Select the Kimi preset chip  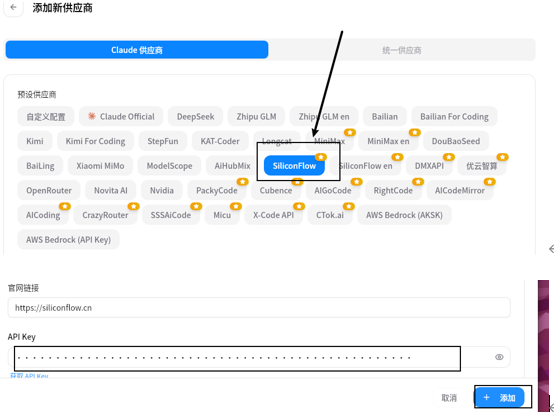pyautogui.click(x=35, y=141)
